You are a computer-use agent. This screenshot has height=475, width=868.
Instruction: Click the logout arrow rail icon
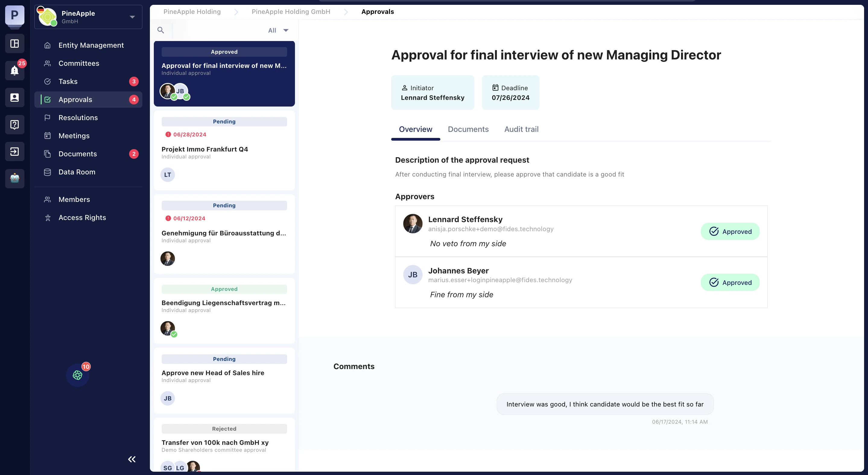point(14,151)
